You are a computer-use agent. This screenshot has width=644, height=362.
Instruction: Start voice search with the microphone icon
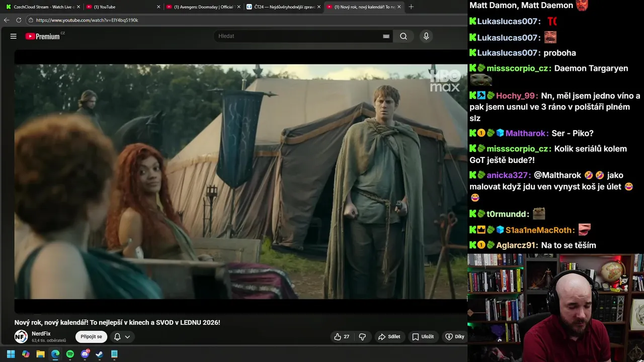[x=426, y=36]
